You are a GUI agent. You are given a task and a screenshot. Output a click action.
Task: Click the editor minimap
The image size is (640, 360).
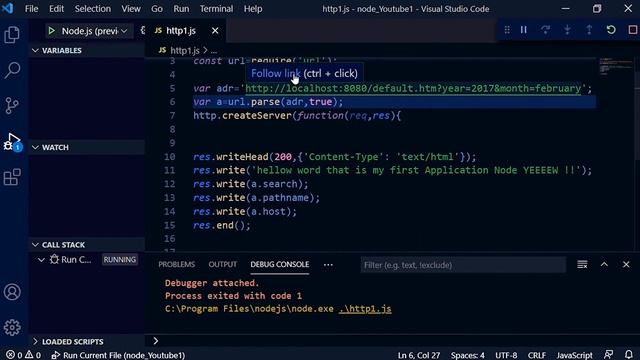(x=616, y=67)
